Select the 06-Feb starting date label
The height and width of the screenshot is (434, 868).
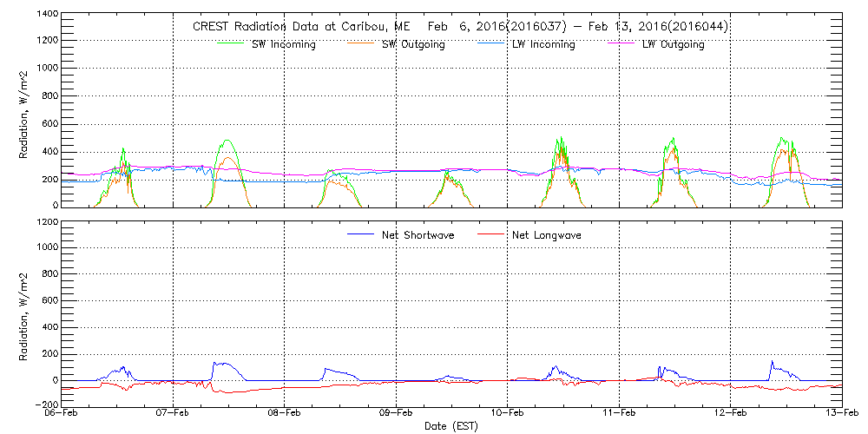[62, 414]
